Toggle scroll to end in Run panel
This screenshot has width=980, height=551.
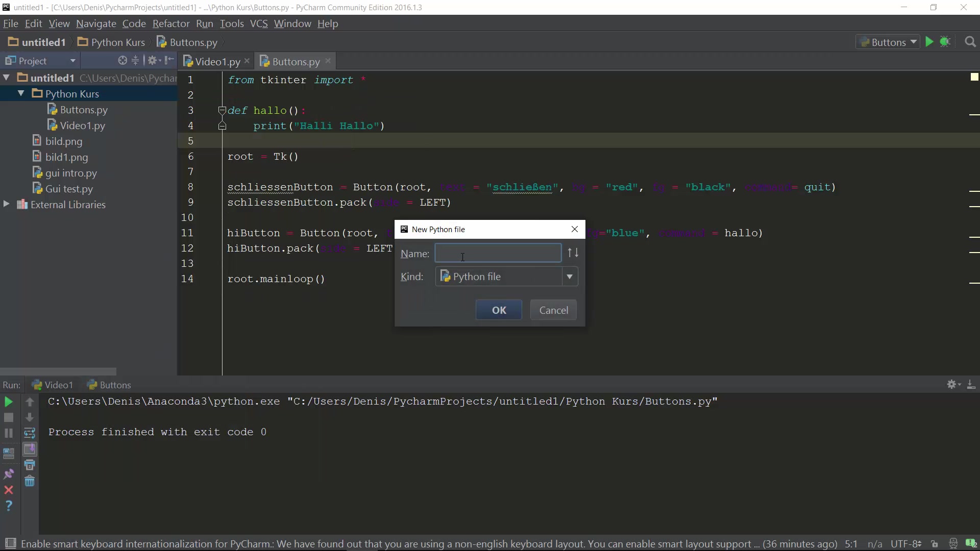[x=30, y=449]
